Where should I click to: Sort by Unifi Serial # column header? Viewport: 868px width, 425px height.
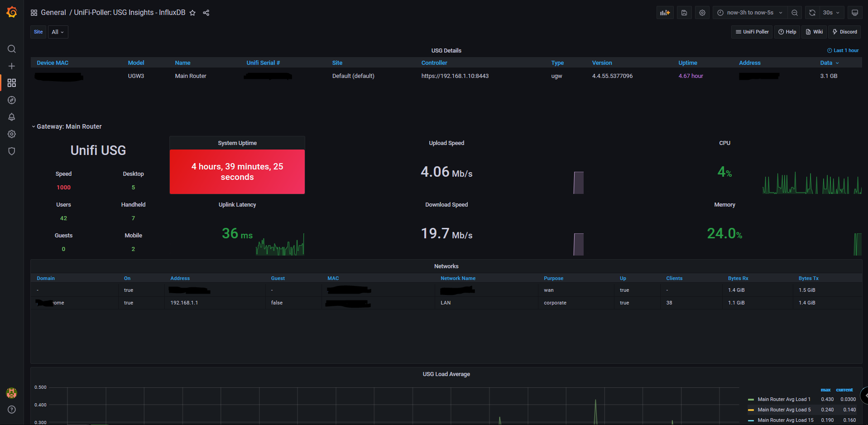(263, 63)
